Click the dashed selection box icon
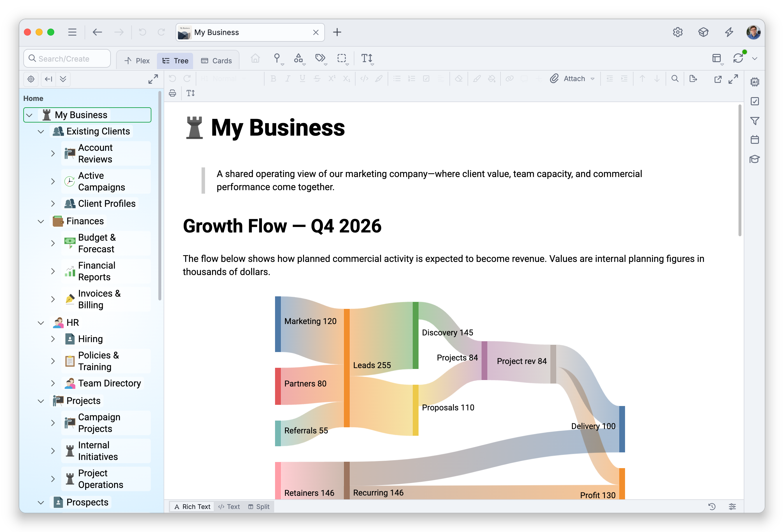784x532 pixels. pyautogui.click(x=342, y=58)
